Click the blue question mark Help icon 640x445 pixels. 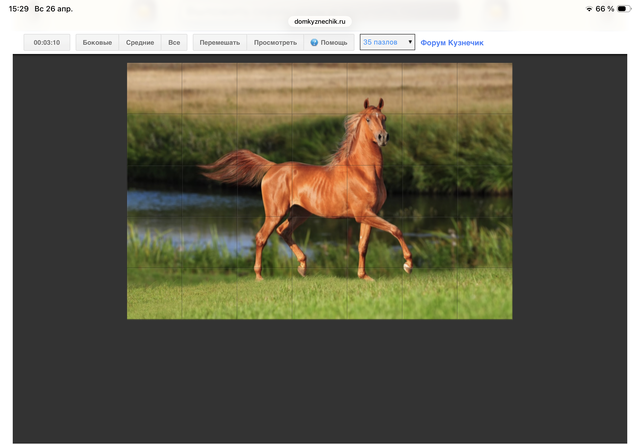tap(314, 43)
